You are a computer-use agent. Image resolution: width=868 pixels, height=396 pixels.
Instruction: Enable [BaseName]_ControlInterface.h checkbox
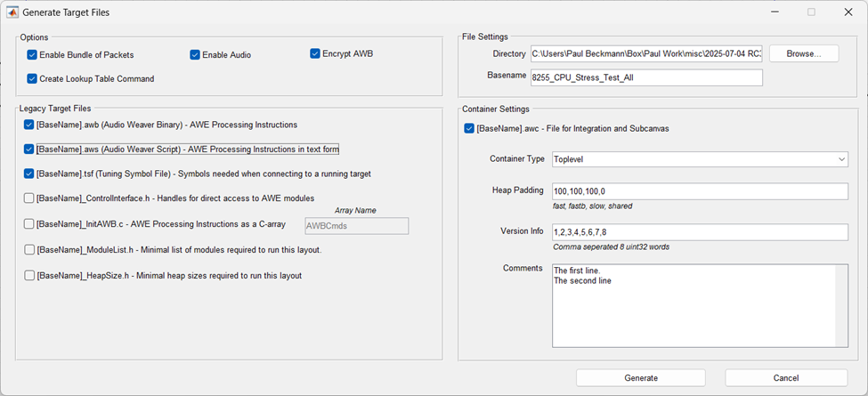tap(29, 198)
